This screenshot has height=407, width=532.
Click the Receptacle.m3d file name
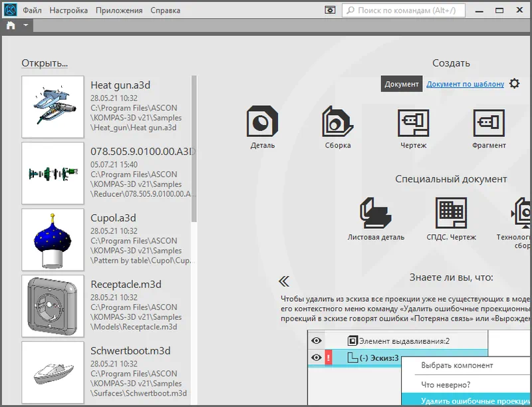point(126,284)
